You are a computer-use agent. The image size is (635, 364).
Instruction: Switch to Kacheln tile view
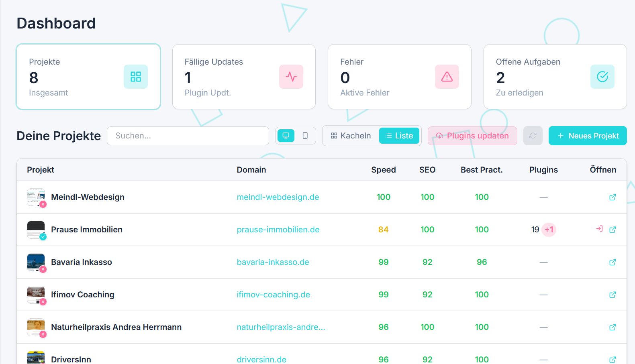[351, 136]
